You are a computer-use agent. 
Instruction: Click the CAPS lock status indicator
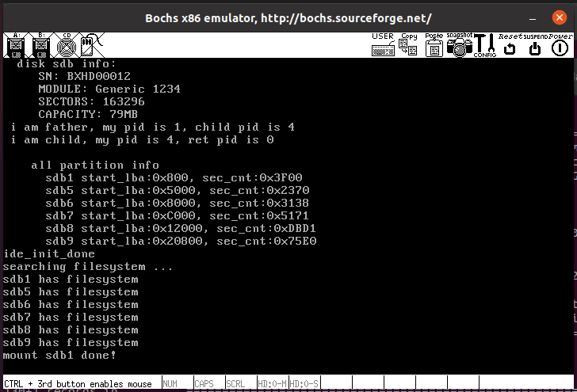point(209,383)
